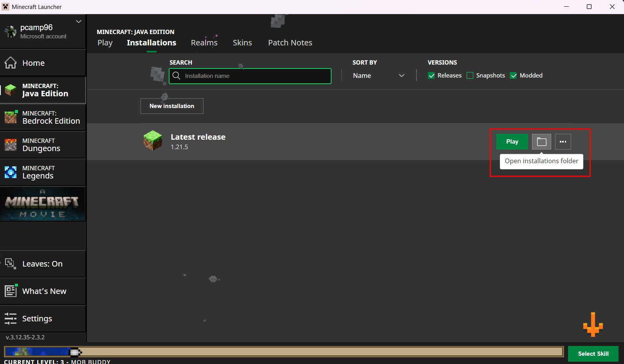
Task: Open installations folder icon button
Action: tap(541, 142)
